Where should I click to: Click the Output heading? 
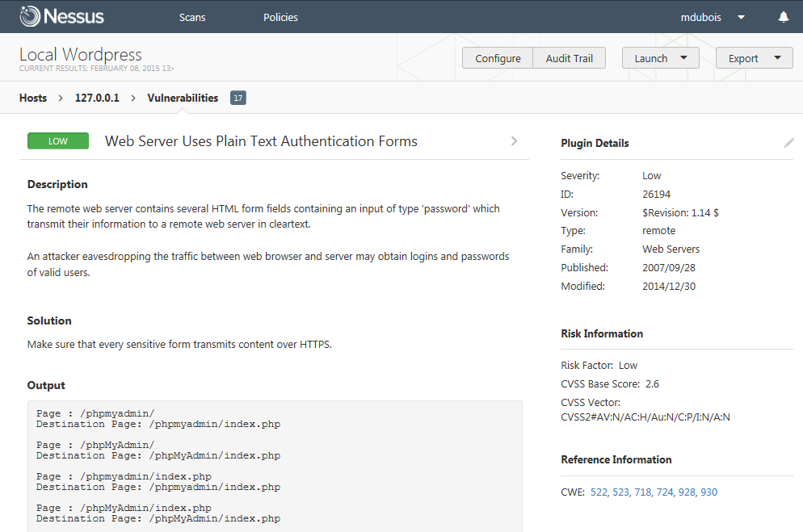point(46,385)
